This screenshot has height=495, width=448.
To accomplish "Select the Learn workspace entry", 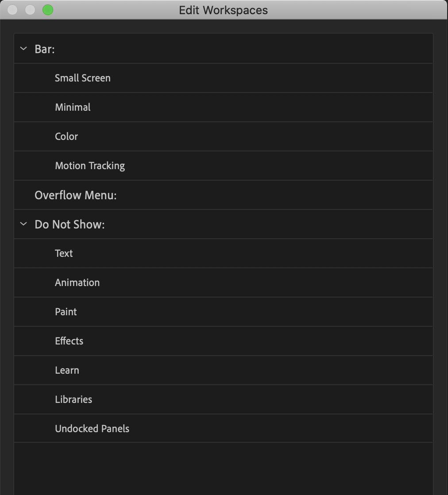I will click(x=67, y=370).
